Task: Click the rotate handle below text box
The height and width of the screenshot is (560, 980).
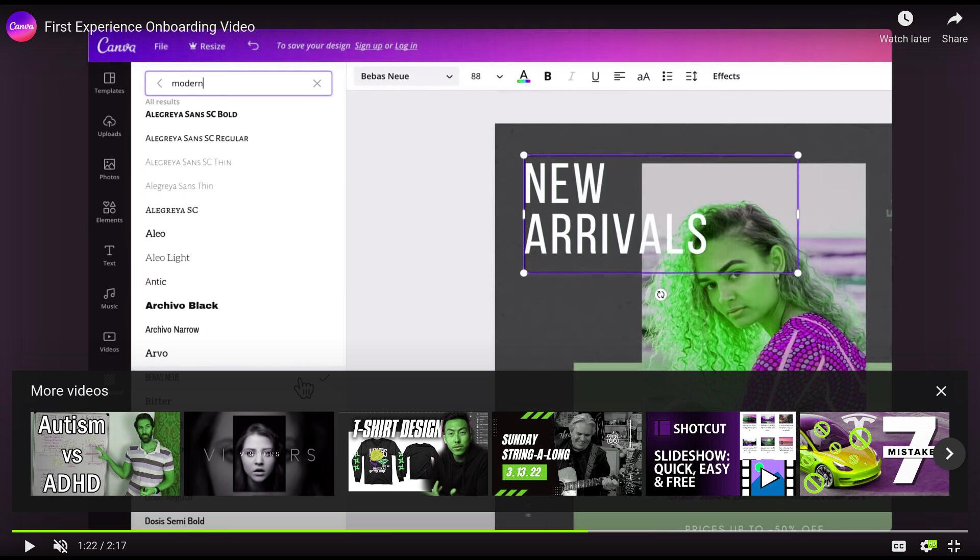Action: click(661, 295)
